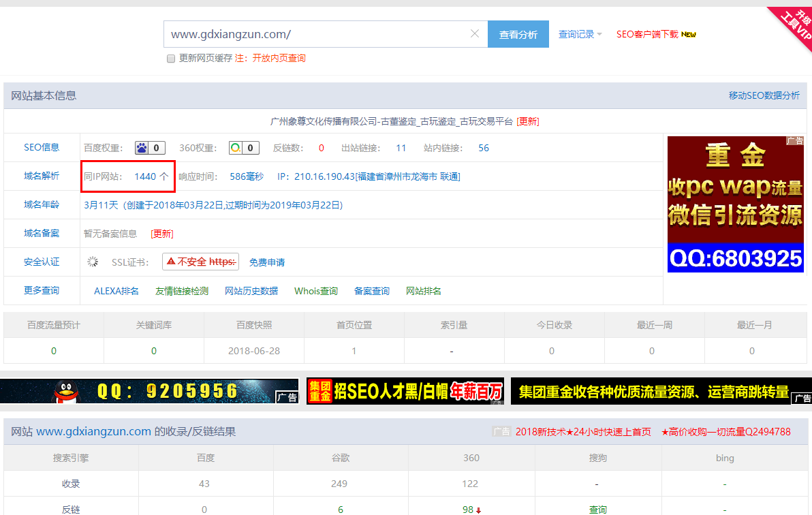Open the Whois查询 link
The height and width of the screenshot is (515, 812).
click(x=316, y=291)
